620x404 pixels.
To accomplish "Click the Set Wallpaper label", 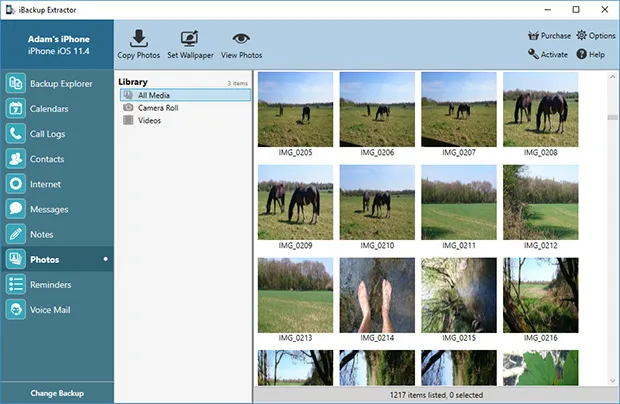I will 190,55.
